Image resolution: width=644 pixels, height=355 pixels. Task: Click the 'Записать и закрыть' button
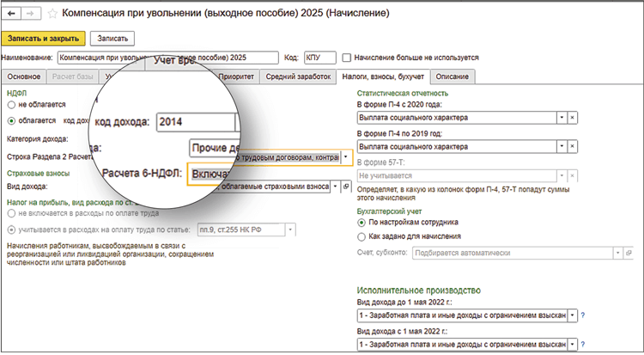coord(44,39)
